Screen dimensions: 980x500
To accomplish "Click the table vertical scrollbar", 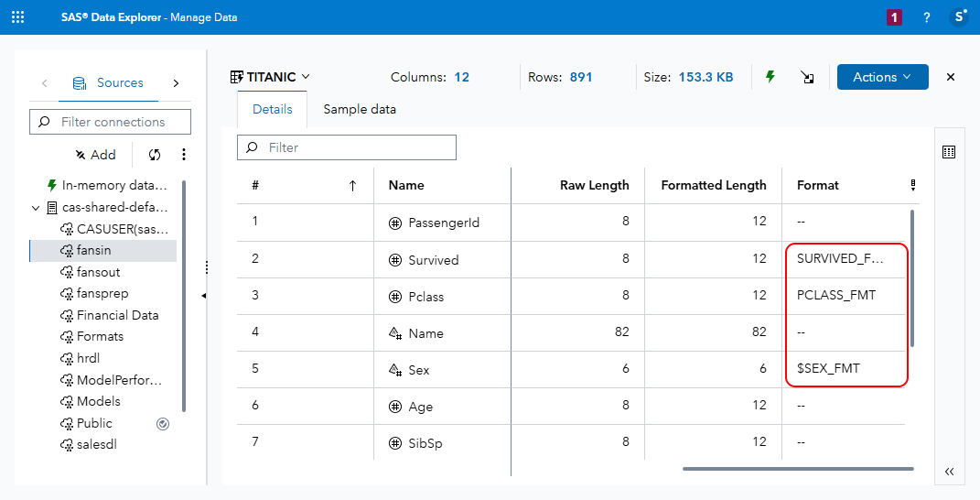I will [x=912, y=277].
